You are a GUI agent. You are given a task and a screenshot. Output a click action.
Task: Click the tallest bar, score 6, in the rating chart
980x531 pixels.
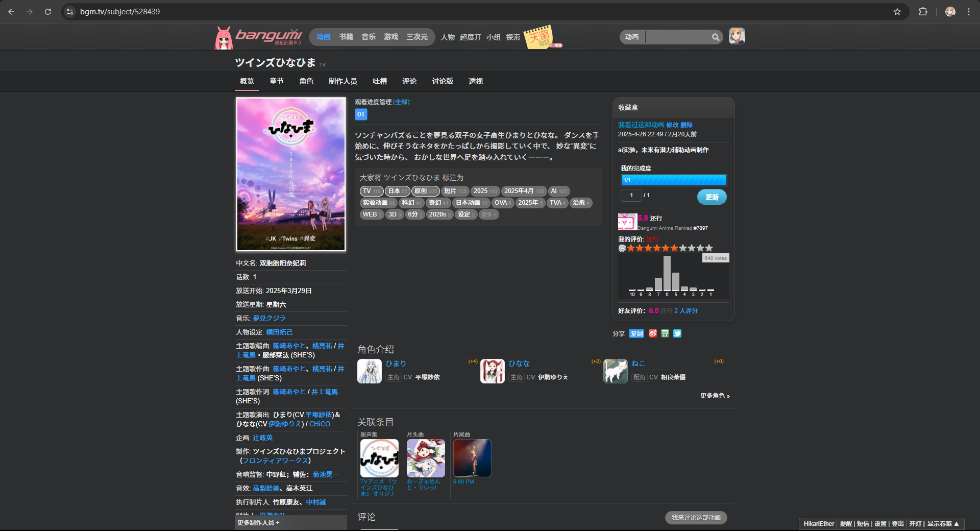click(x=667, y=273)
